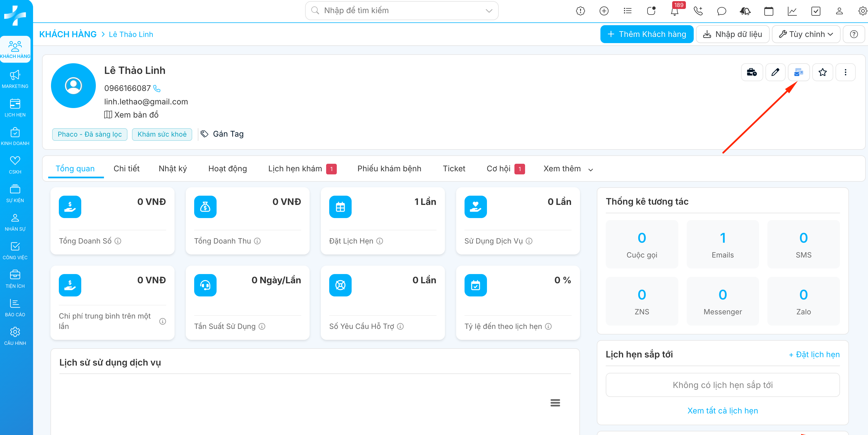This screenshot has width=868, height=435.
Task: Toggle the favorite star for customer
Action: click(822, 72)
